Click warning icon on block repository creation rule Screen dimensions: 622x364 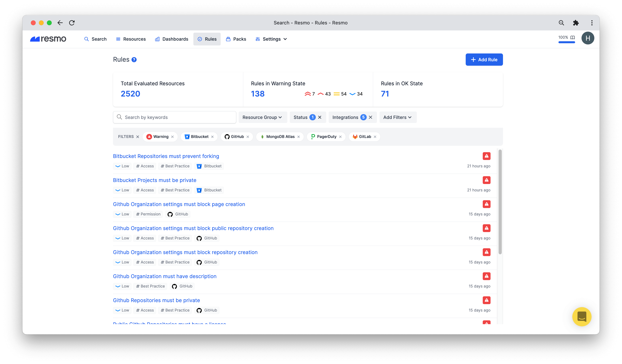point(487,252)
